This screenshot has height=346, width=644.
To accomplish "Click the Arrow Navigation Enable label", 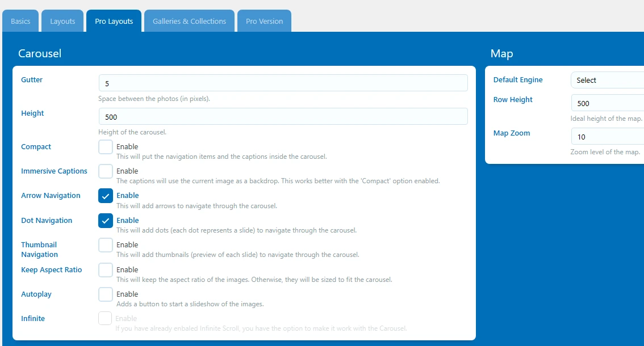I will pos(128,196).
